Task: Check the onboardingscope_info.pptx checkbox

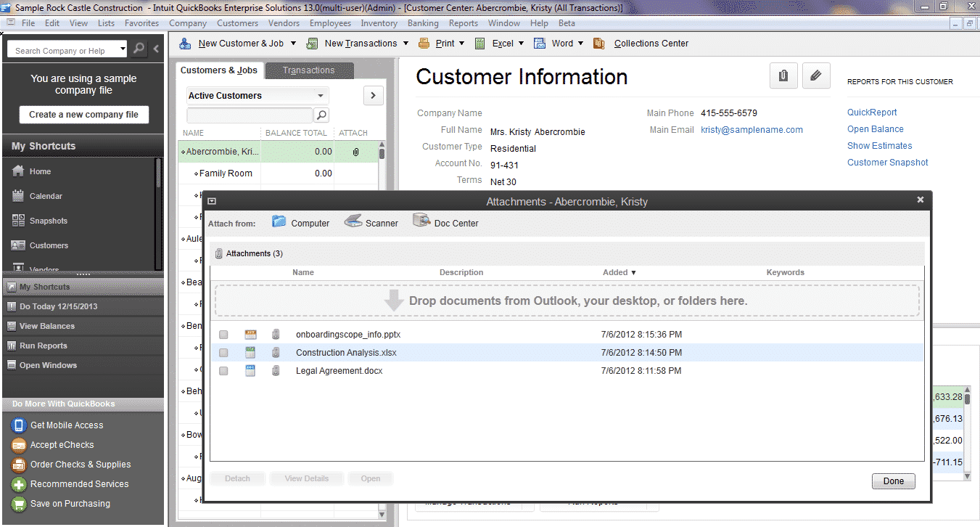Action: pyautogui.click(x=223, y=335)
